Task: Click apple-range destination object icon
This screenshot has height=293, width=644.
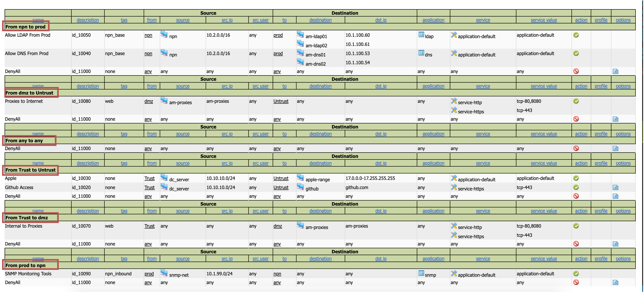Action: (x=300, y=178)
